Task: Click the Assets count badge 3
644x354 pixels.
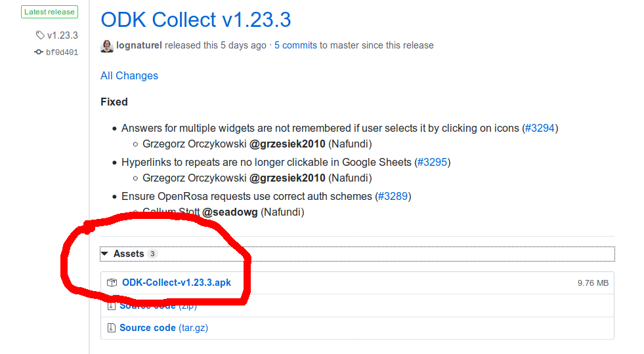Action: (152, 254)
